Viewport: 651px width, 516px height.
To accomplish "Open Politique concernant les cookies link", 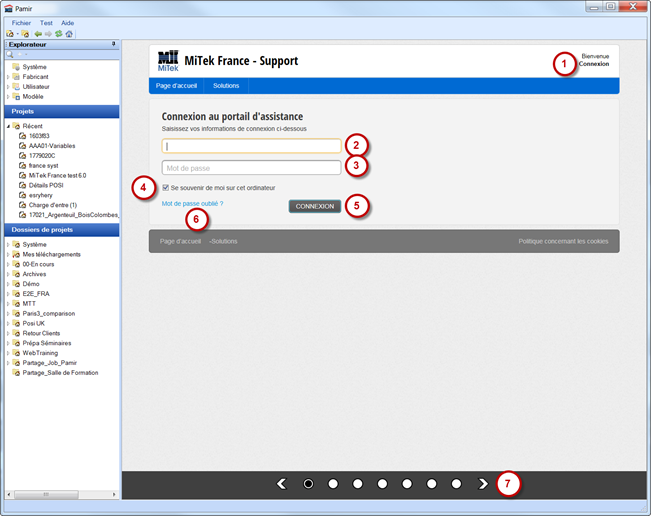I will pos(563,241).
